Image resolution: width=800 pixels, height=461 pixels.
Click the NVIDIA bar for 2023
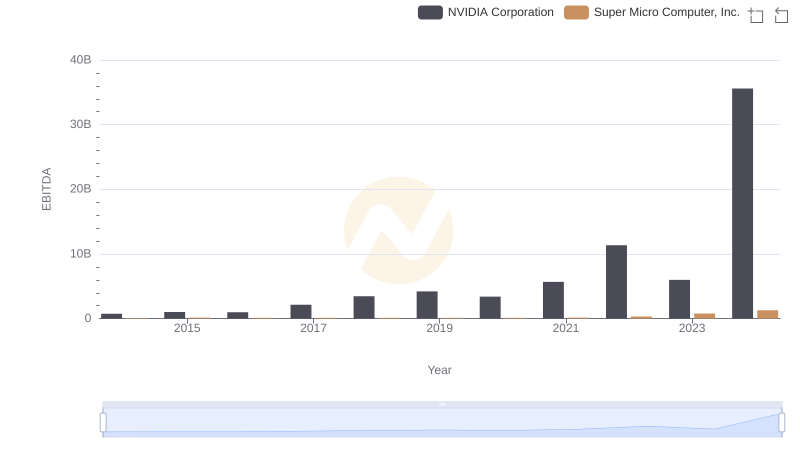tap(679, 299)
